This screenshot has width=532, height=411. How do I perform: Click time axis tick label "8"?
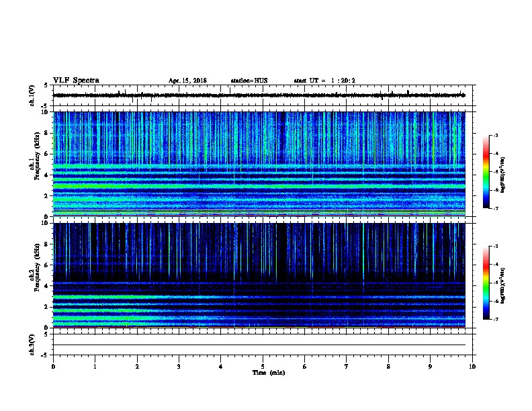pos(388,367)
